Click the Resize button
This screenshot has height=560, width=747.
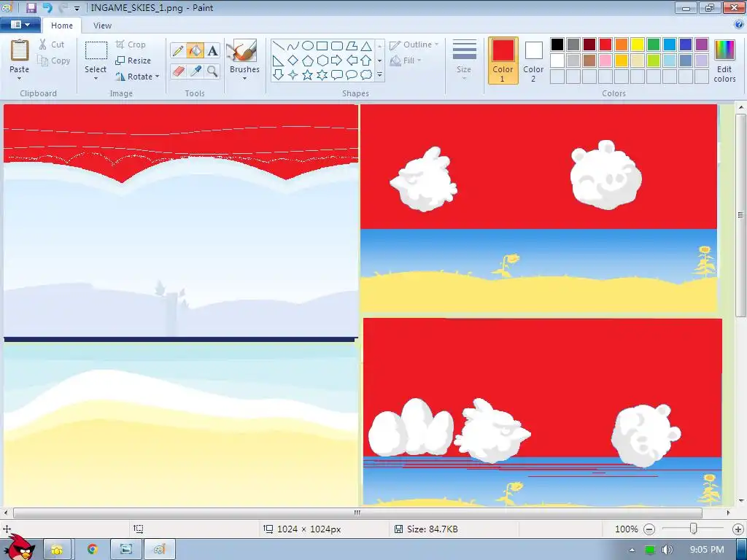[x=133, y=61]
